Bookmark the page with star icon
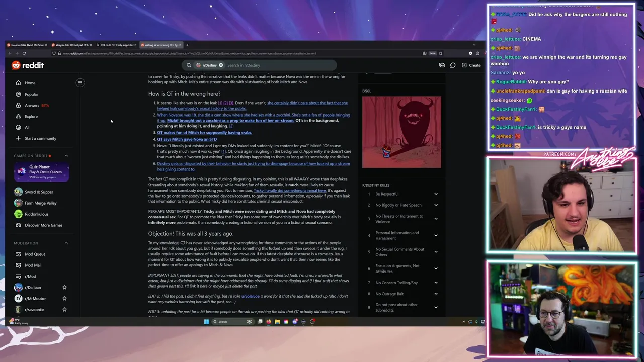644x362 pixels. (x=440, y=53)
